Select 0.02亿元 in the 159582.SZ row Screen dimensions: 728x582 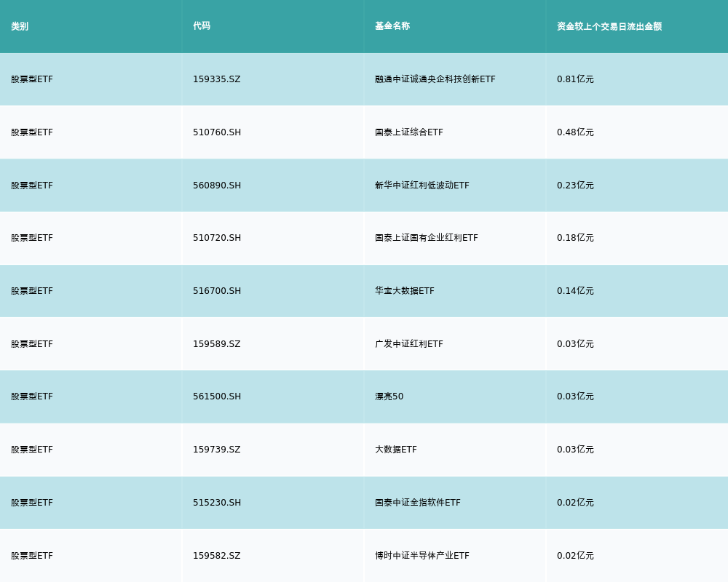click(x=575, y=556)
